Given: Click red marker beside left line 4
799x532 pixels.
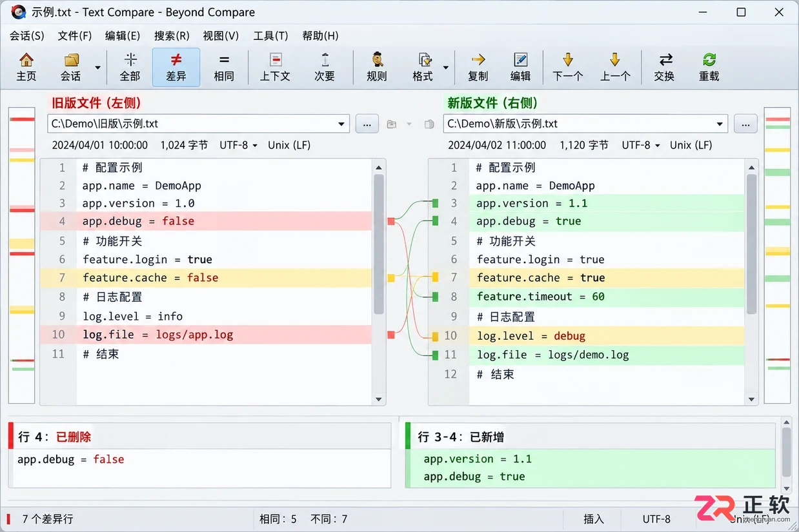Looking at the screenshot, I should [390, 221].
